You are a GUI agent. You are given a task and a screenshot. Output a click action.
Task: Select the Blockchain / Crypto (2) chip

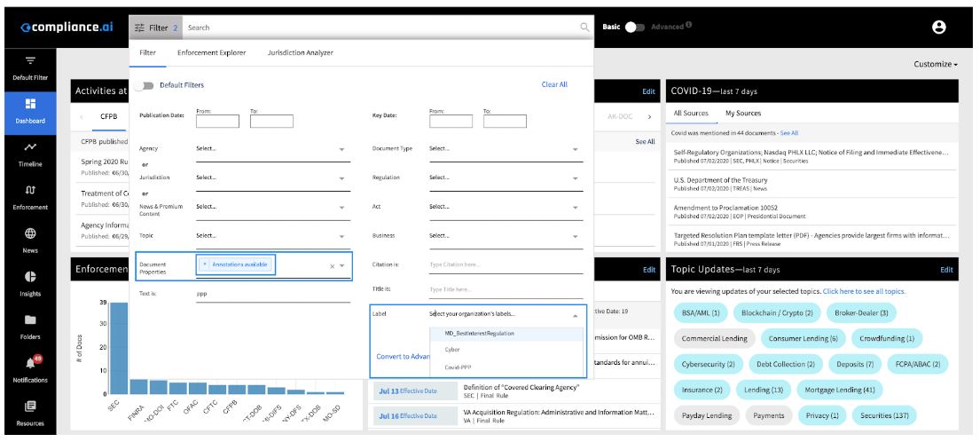(x=777, y=312)
